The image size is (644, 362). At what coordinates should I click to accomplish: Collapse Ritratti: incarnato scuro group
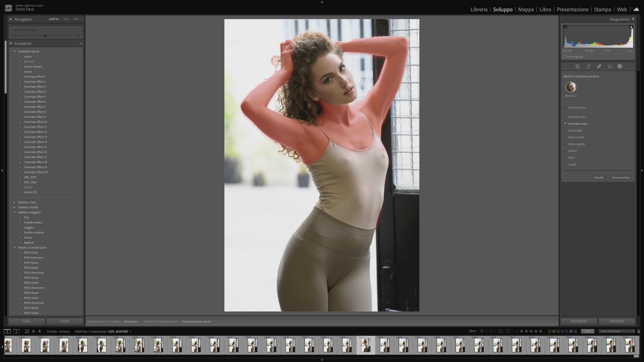coord(14,248)
